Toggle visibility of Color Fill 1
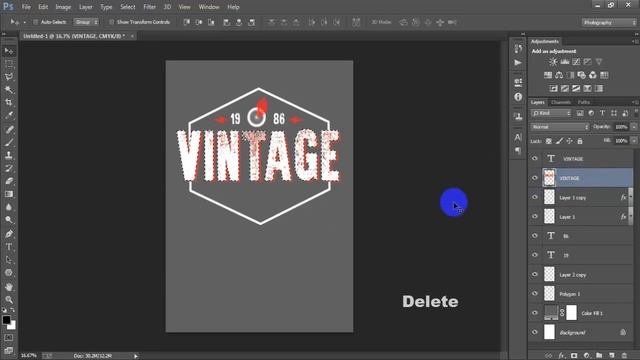This screenshot has width=640, height=360. 535,313
